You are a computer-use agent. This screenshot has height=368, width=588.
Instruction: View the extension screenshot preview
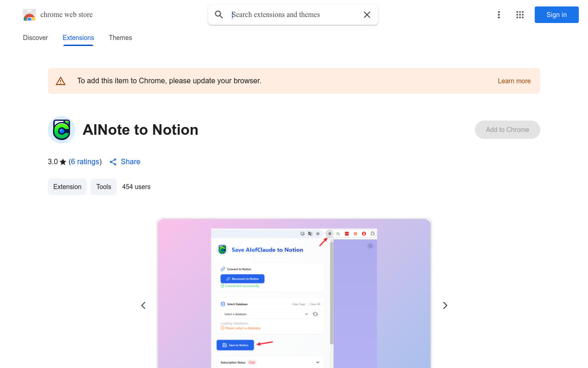(x=294, y=294)
